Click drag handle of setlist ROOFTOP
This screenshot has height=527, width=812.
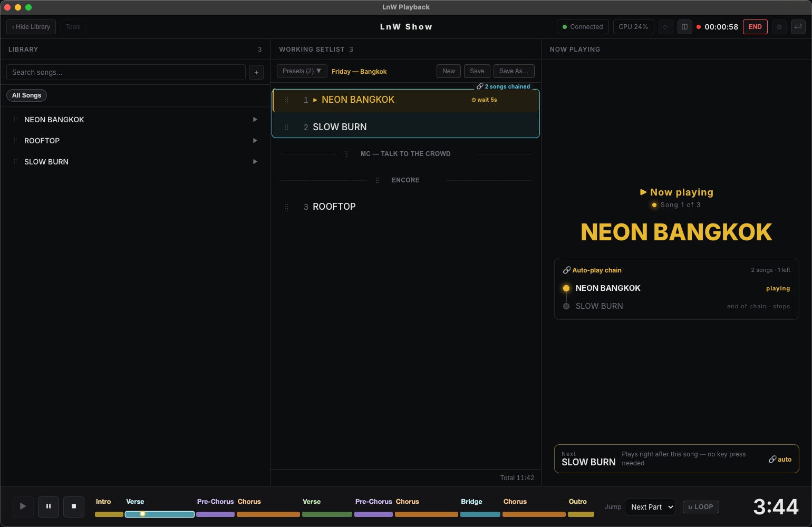(287, 207)
